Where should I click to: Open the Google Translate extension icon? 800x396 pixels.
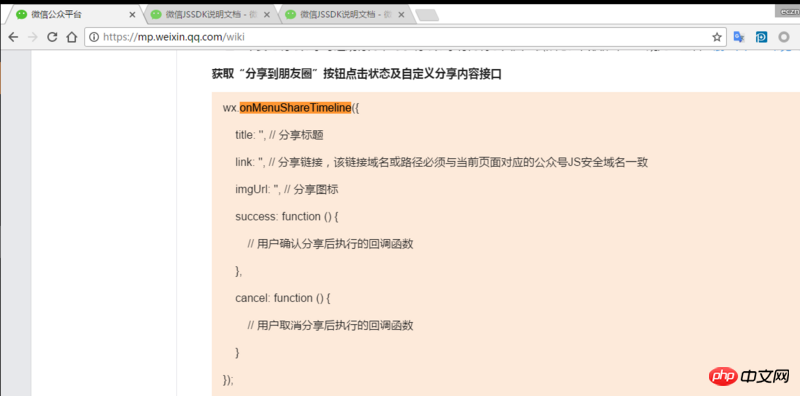point(739,37)
